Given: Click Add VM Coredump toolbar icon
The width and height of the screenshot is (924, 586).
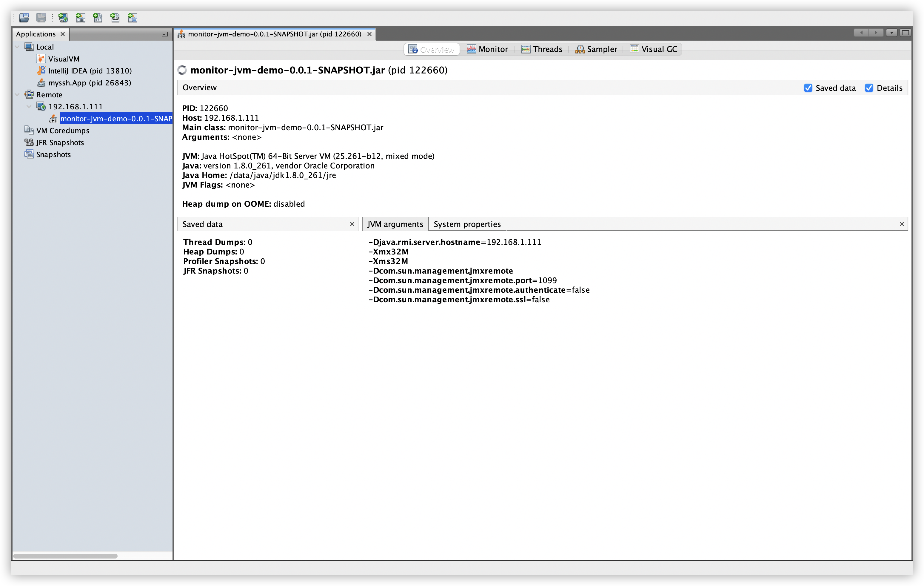Looking at the screenshot, I should pyautogui.click(x=98, y=18).
